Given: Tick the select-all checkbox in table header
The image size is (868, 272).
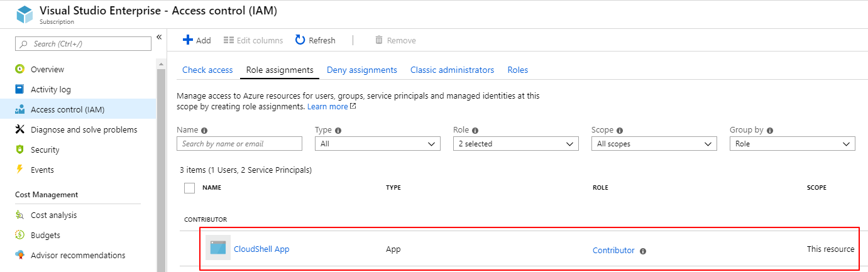Looking at the screenshot, I should point(189,188).
